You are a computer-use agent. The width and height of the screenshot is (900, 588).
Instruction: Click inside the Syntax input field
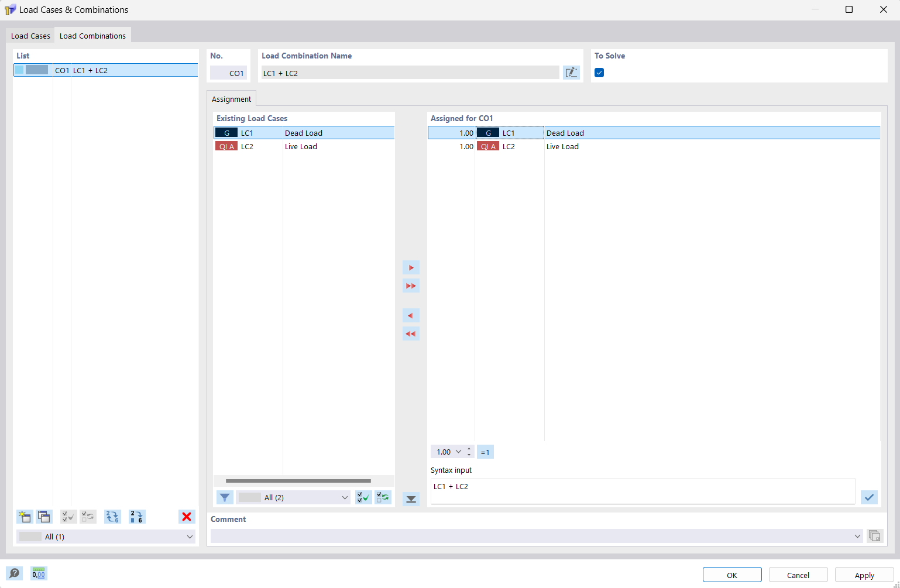[585, 489]
